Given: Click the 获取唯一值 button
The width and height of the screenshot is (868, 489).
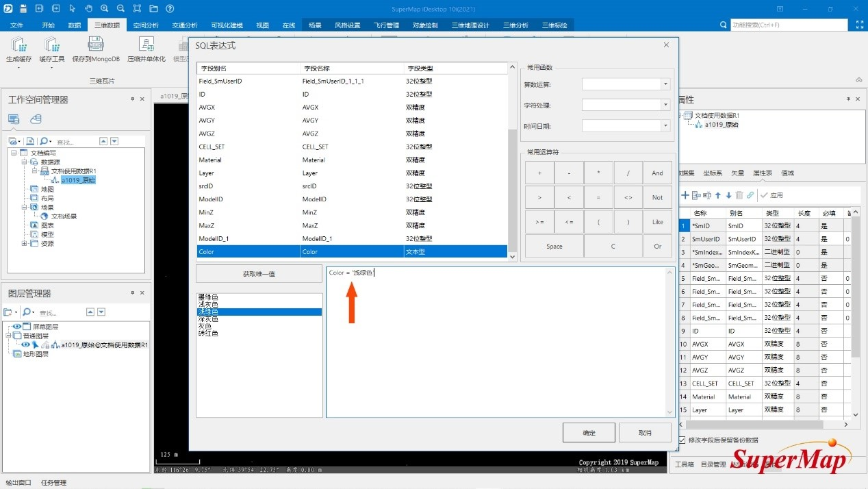Looking at the screenshot, I should click(259, 274).
